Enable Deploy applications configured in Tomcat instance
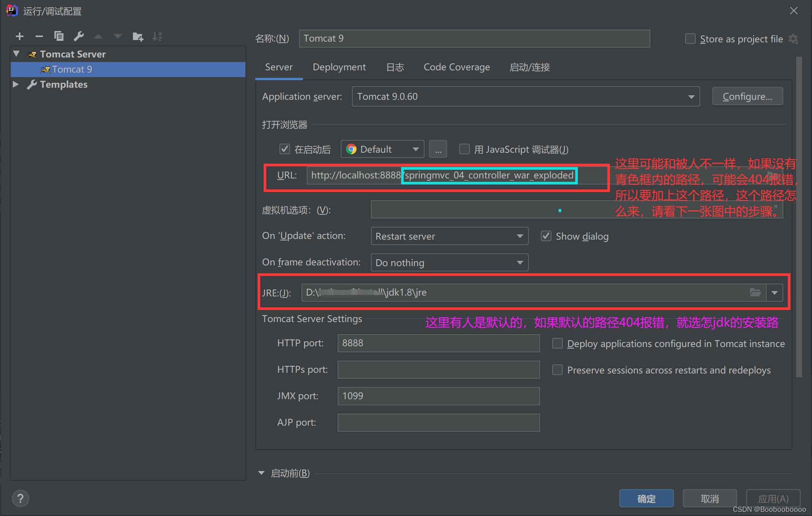The width and height of the screenshot is (812, 516). (557, 343)
